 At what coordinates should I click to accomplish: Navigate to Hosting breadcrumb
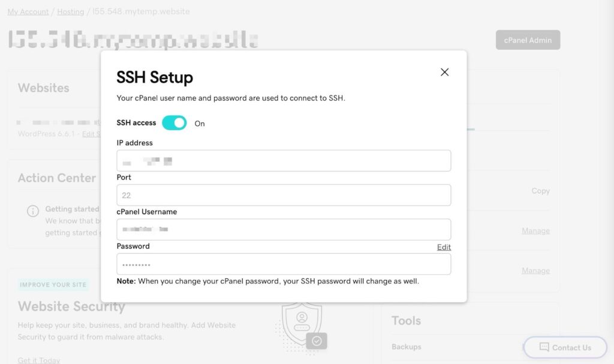pyautogui.click(x=71, y=11)
